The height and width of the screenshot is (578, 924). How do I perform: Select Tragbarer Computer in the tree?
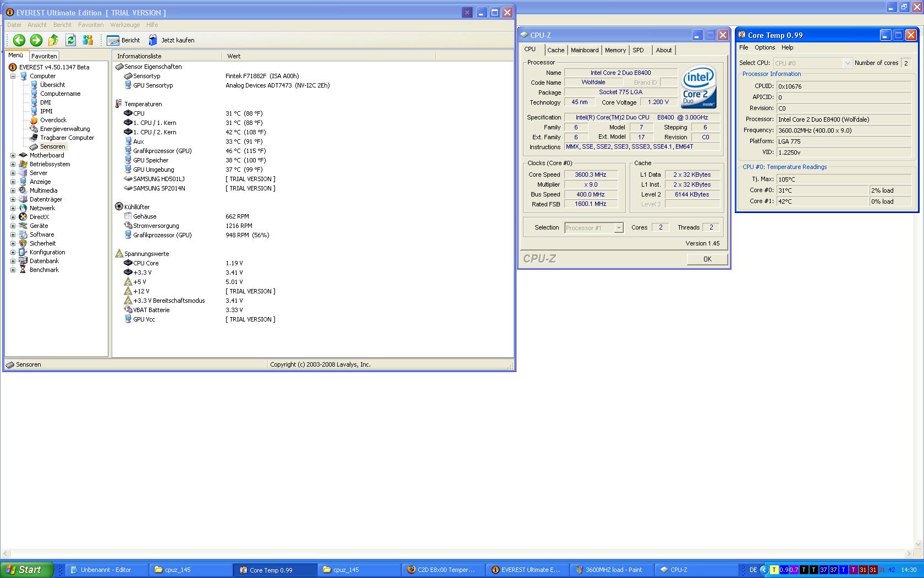click(x=67, y=138)
